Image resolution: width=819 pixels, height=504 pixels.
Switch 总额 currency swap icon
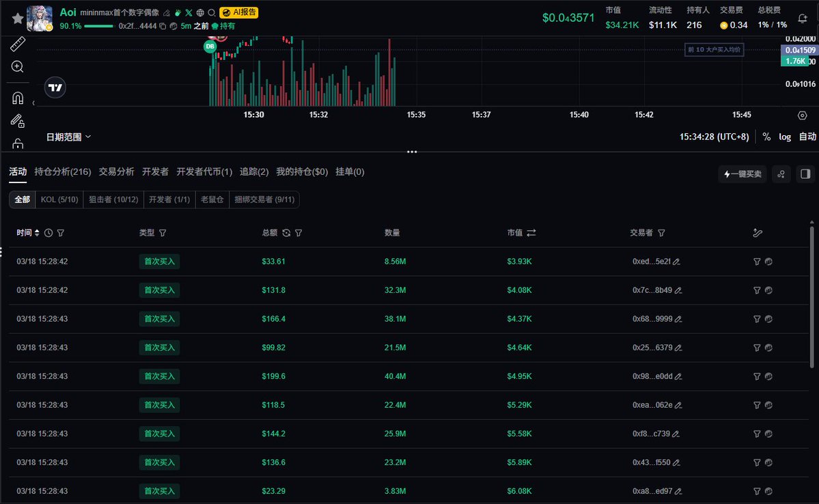pos(286,233)
